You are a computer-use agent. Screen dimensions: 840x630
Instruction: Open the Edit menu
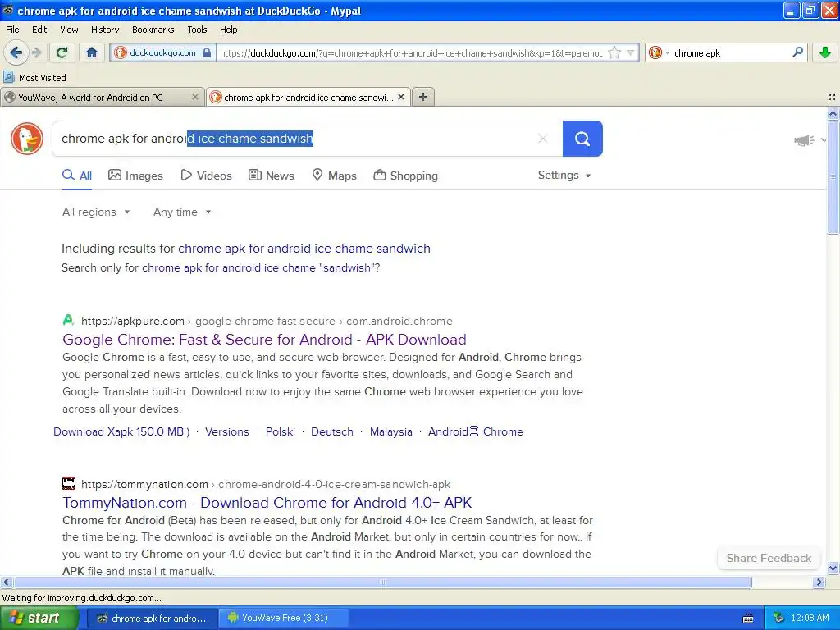click(39, 30)
